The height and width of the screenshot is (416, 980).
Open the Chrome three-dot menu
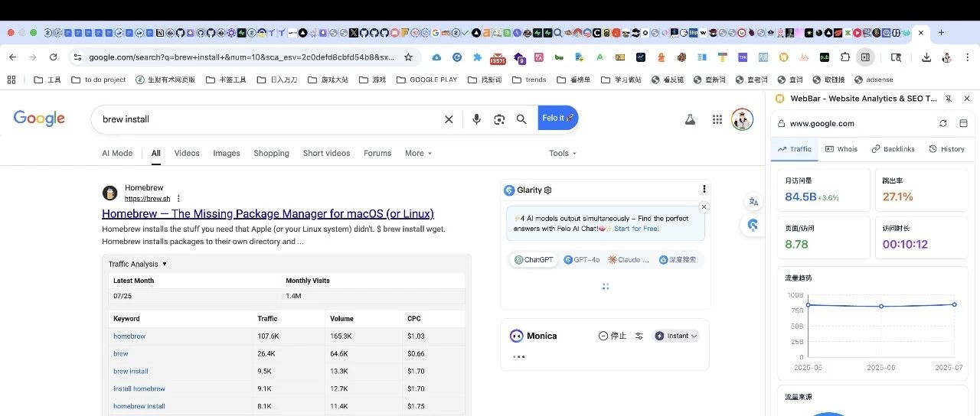click(968, 57)
